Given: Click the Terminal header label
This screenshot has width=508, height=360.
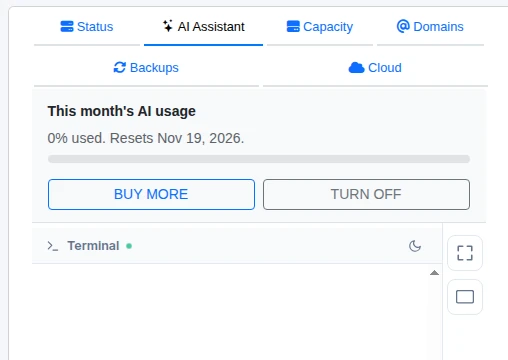Looking at the screenshot, I should 93,246.
